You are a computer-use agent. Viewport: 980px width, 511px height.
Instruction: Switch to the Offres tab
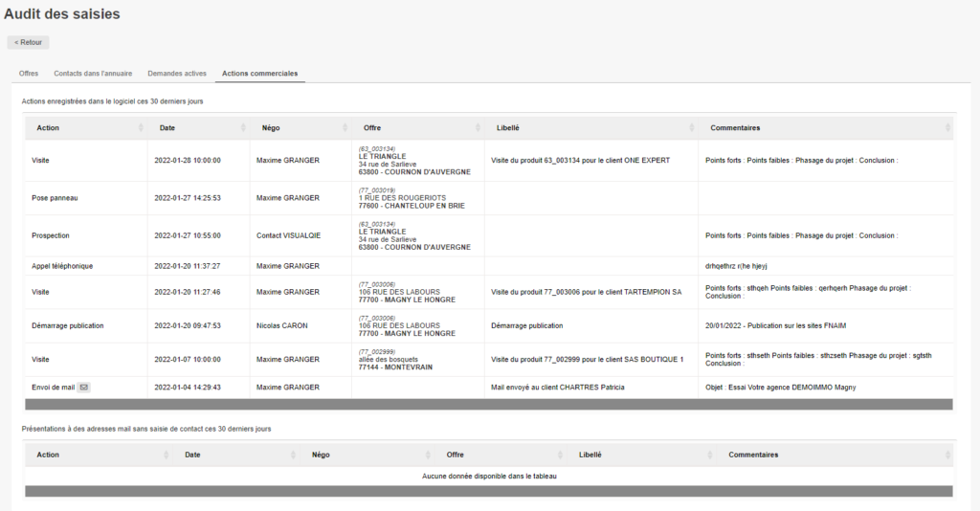tap(29, 74)
